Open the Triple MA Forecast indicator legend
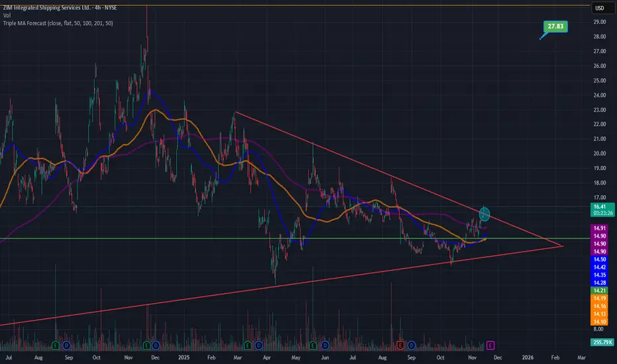This screenshot has width=617, height=364. 58,23
